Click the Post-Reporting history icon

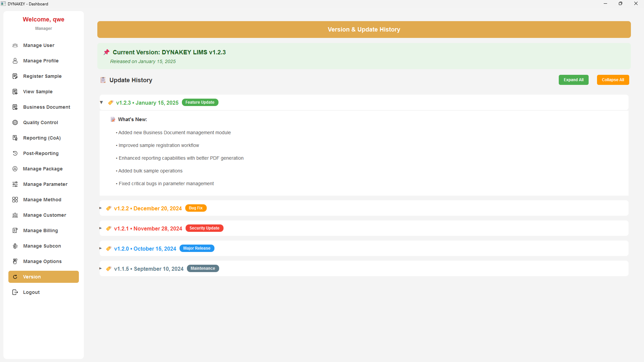coord(15,153)
